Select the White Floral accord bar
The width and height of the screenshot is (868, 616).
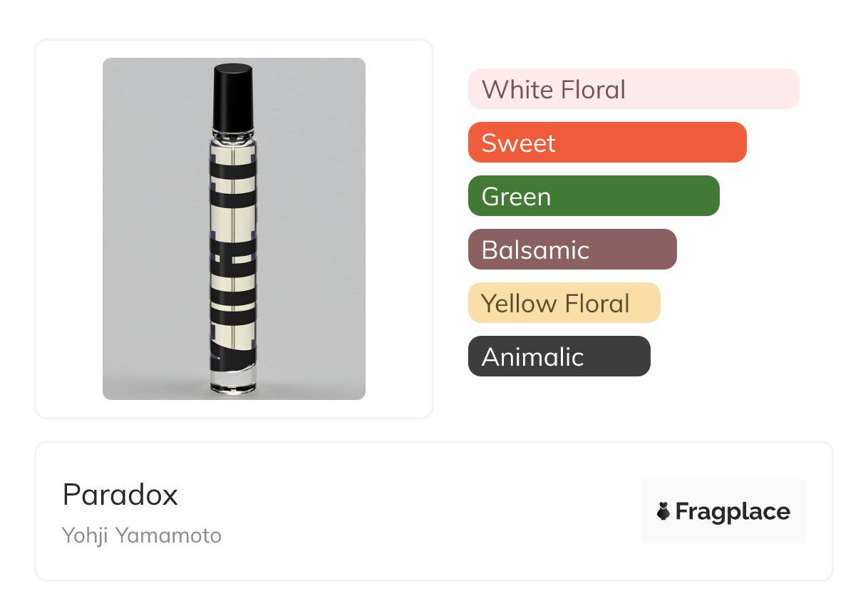633,89
